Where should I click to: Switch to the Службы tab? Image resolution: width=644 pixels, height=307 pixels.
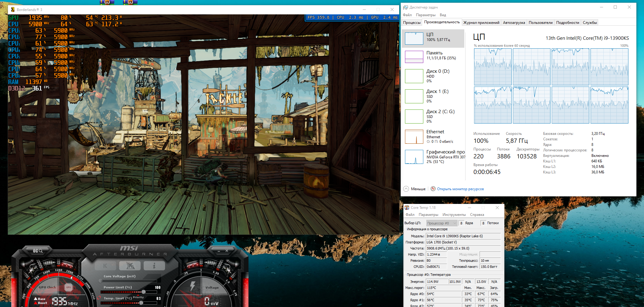tap(590, 23)
